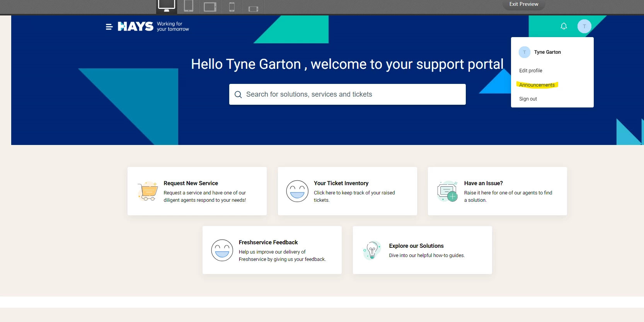
Task: Choose Sign out from profile menu
Action: (528, 99)
